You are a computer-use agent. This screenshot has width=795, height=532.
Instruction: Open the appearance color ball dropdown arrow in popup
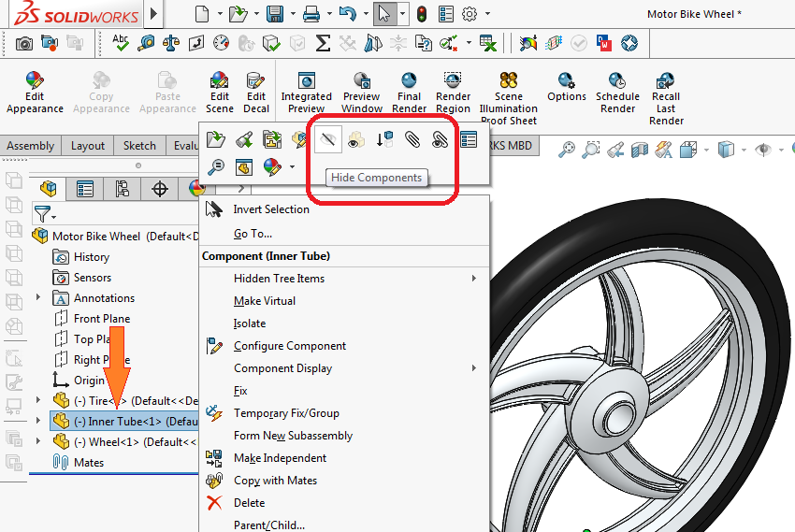[x=292, y=166]
